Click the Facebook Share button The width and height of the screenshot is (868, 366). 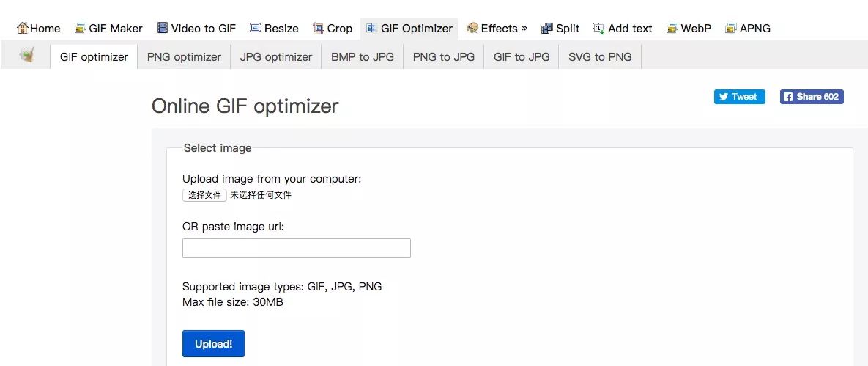pyautogui.click(x=812, y=97)
